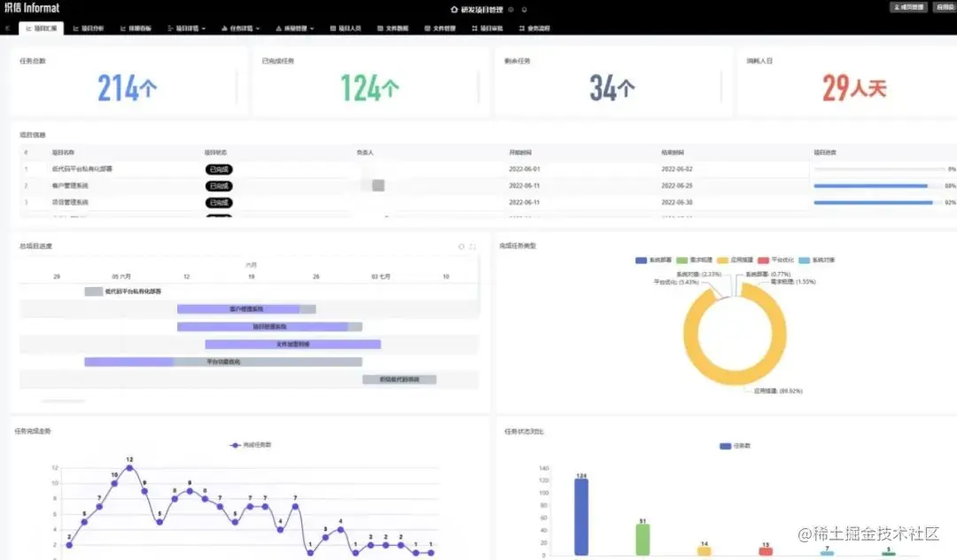Click progress bar of 客户管理系统 row
The image size is (957, 560).
(879, 185)
